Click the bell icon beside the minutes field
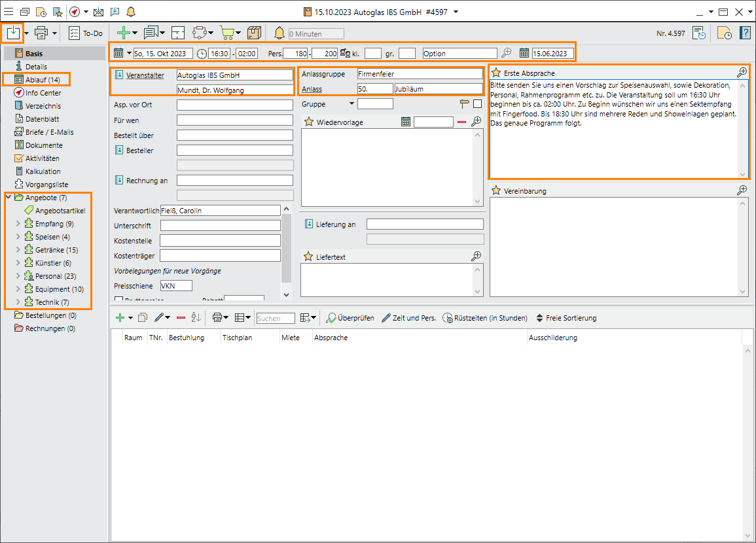Image resolution: width=756 pixels, height=543 pixels. coord(279,33)
